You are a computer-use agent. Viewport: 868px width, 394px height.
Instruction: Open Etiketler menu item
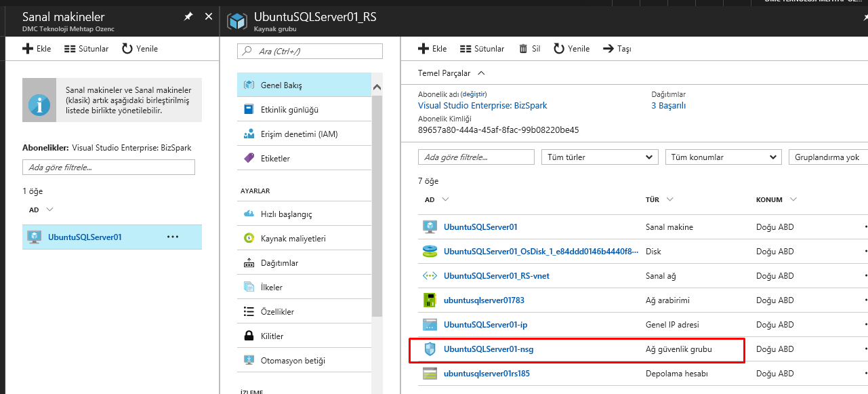[304, 159]
